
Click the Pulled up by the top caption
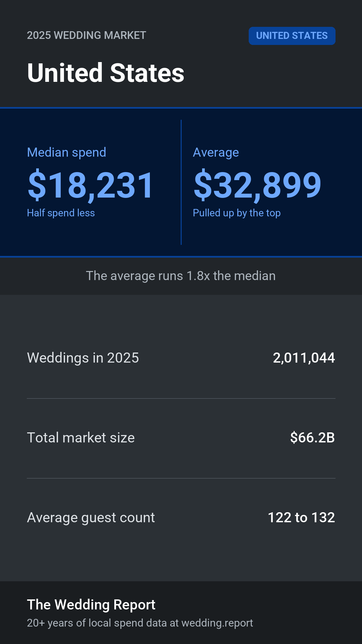click(x=237, y=213)
